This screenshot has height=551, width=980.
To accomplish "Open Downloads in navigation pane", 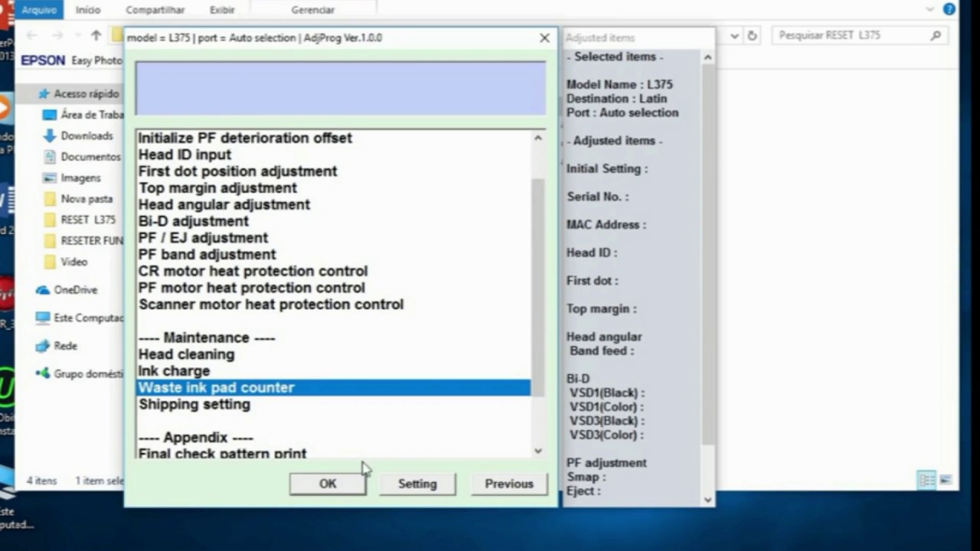I will (x=78, y=135).
